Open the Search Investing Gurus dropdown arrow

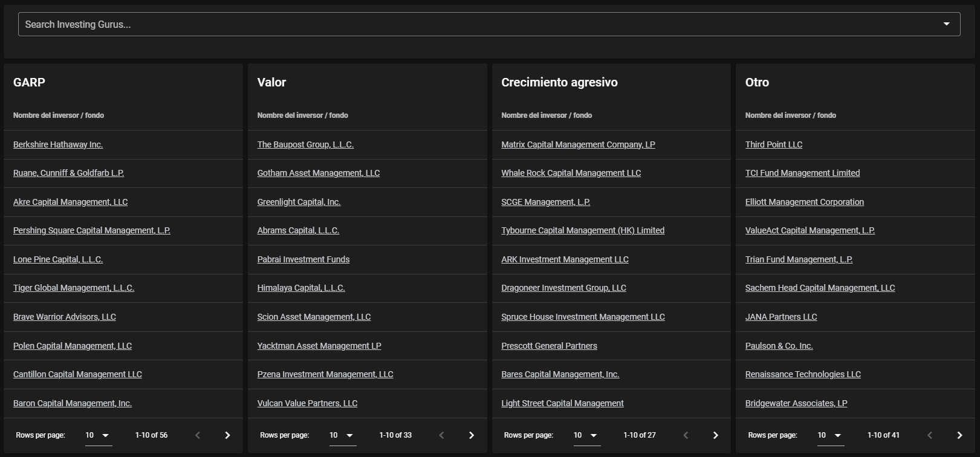(x=947, y=24)
